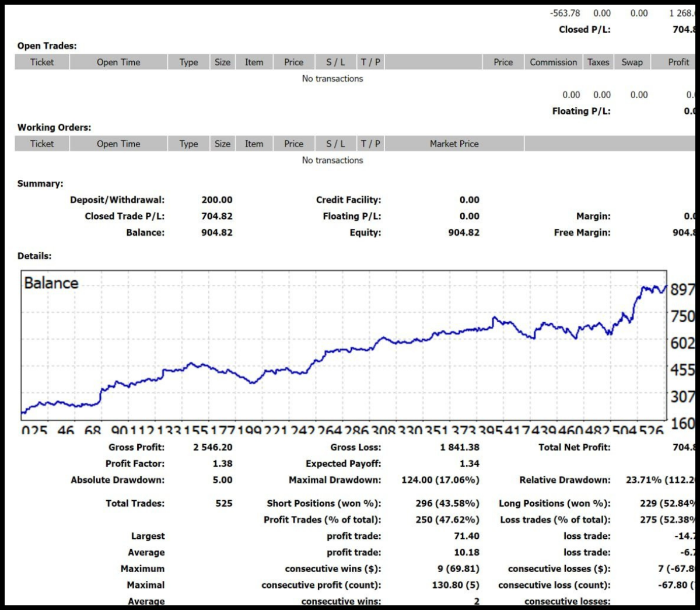The width and height of the screenshot is (700, 610).
Task: Select the "Closed P/L:" label at top
Action: (584, 29)
